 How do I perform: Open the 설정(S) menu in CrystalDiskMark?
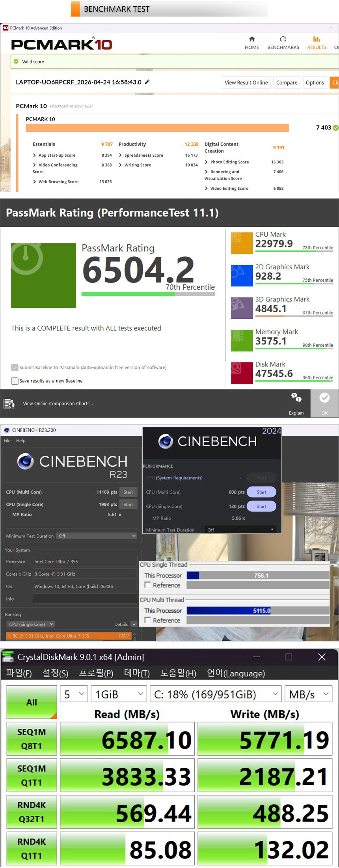[x=55, y=673]
